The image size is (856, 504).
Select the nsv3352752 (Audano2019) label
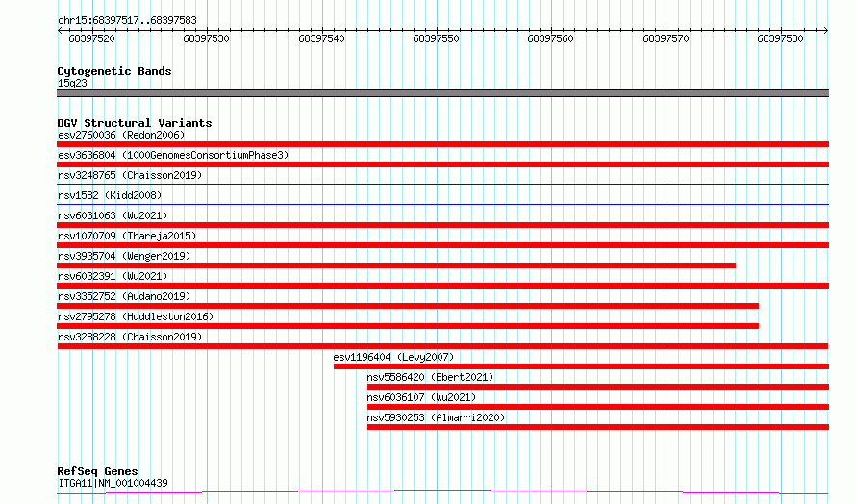(x=124, y=296)
